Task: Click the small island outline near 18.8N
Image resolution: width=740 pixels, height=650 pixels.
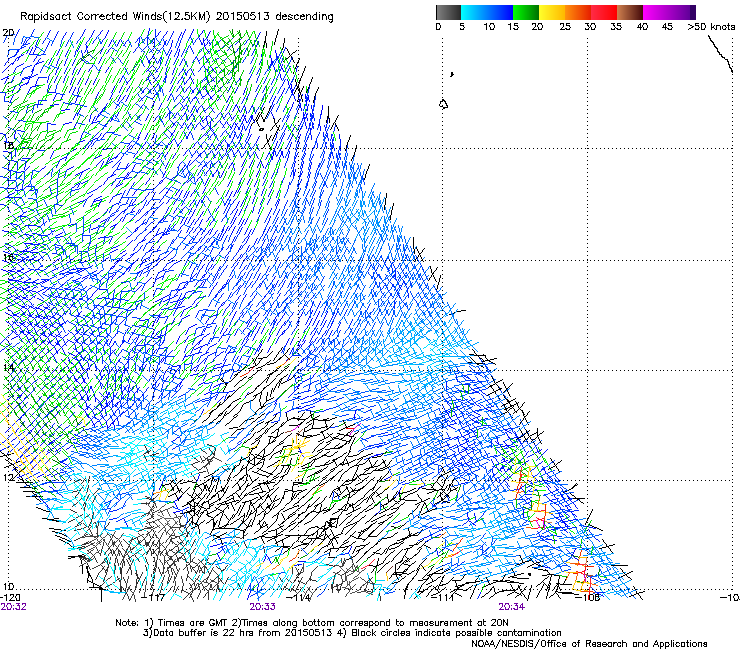Action: tap(443, 104)
